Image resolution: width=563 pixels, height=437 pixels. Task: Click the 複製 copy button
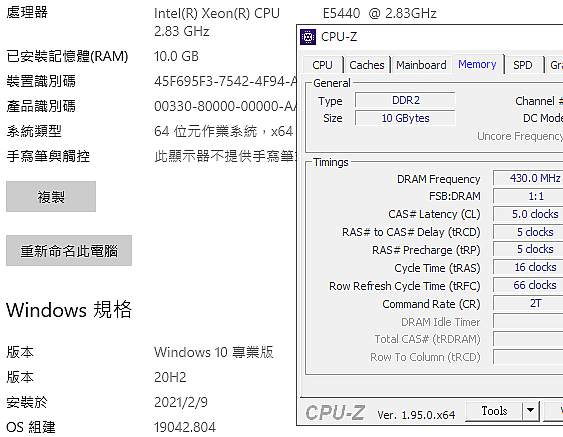(x=51, y=196)
